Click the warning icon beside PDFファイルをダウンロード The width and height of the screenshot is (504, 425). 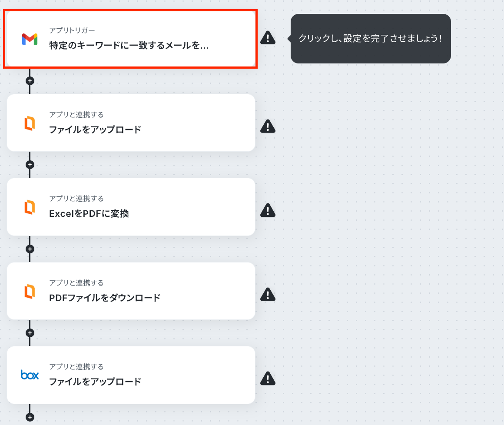(268, 295)
